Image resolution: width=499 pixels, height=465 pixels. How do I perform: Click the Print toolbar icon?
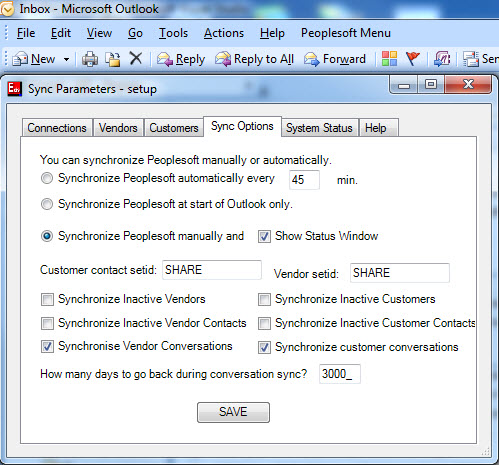click(90, 59)
